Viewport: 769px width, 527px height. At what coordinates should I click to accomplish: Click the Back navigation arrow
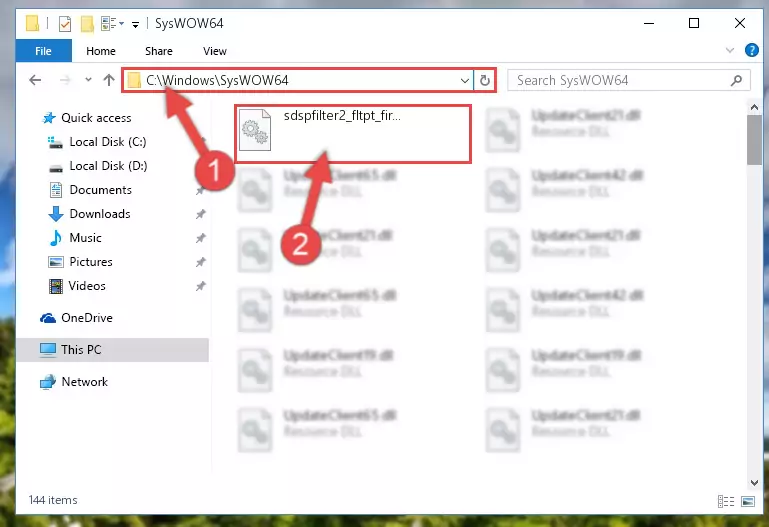point(35,80)
